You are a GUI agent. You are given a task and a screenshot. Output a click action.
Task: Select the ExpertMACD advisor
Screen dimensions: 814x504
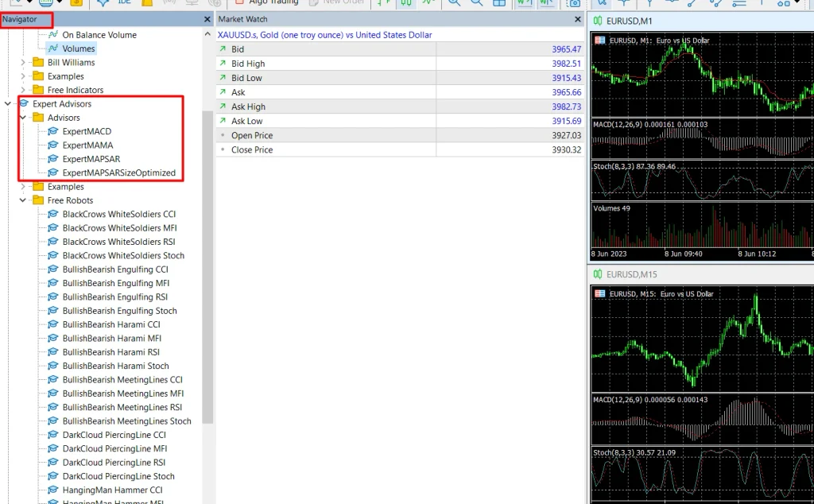coord(87,131)
